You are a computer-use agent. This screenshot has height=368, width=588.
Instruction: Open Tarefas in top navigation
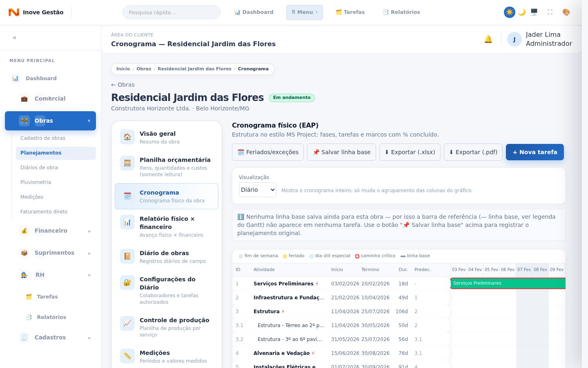tap(350, 12)
